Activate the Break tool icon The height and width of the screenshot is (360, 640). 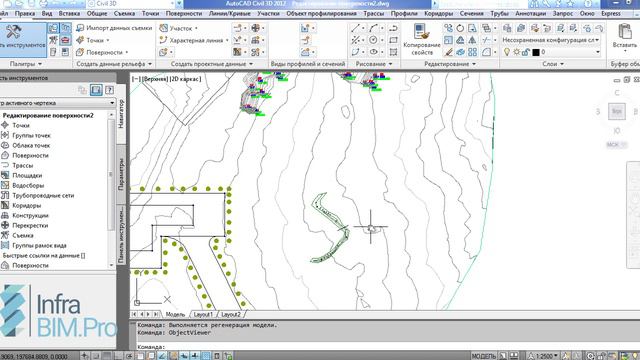coord(486,40)
